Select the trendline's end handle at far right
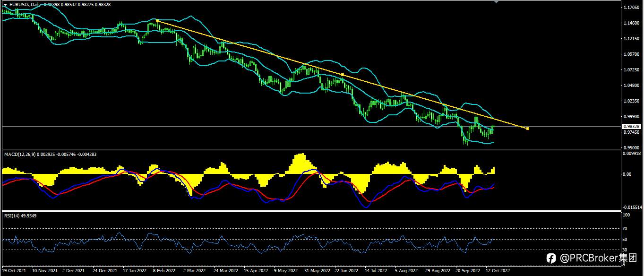 tap(528, 128)
